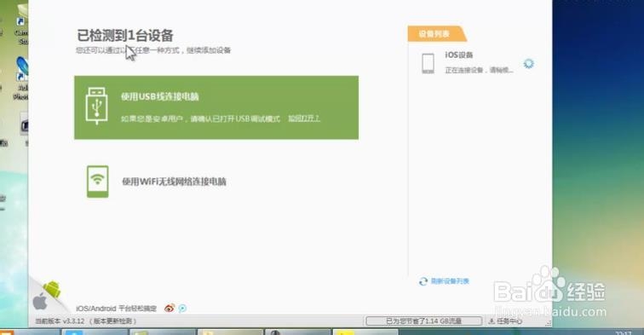Click the USB plug icon
644x335 pixels.
[x=97, y=106]
